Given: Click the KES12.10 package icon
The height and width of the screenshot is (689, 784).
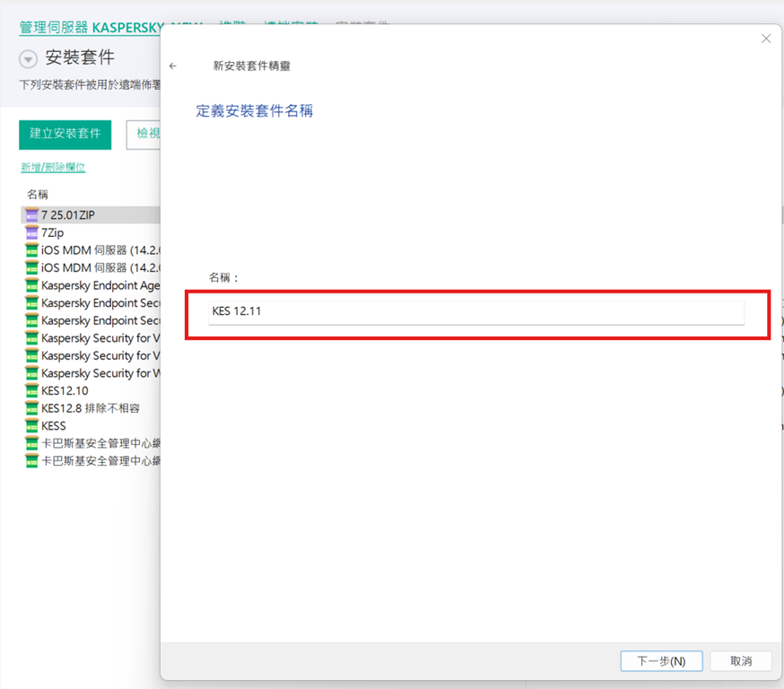Looking at the screenshot, I should [x=32, y=391].
